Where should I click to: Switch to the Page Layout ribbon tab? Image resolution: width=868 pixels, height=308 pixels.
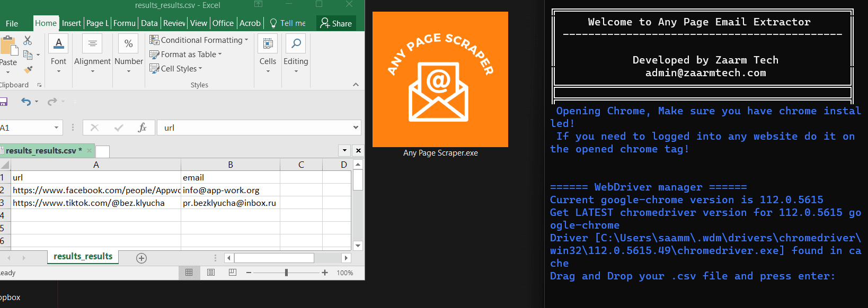click(x=98, y=23)
